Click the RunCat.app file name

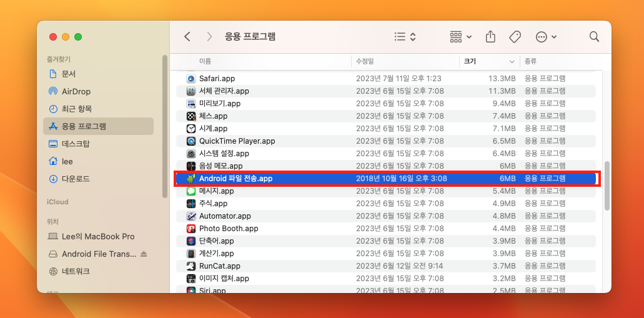[x=220, y=266]
